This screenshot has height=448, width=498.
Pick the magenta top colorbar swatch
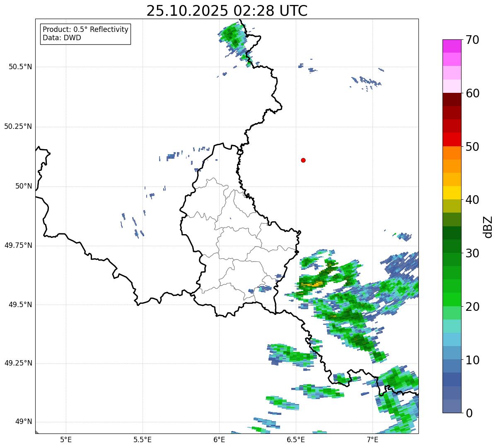[x=452, y=46]
